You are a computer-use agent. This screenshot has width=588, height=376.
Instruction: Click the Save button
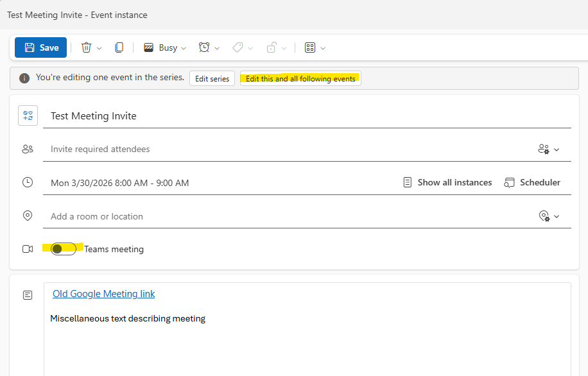click(40, 47)
